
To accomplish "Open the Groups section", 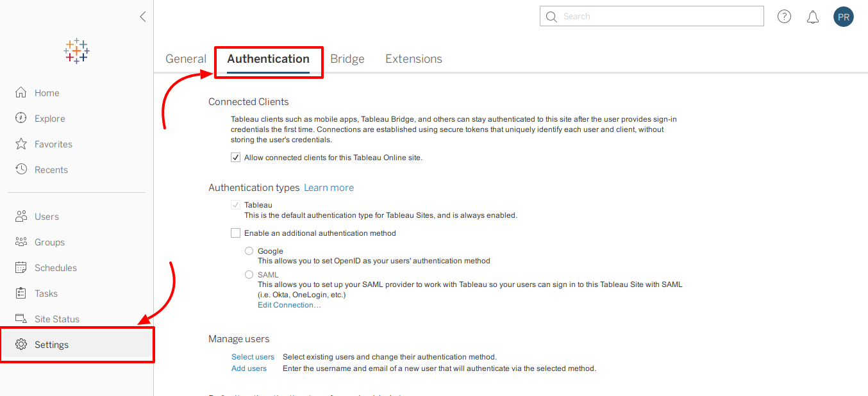I will (48, 242).
